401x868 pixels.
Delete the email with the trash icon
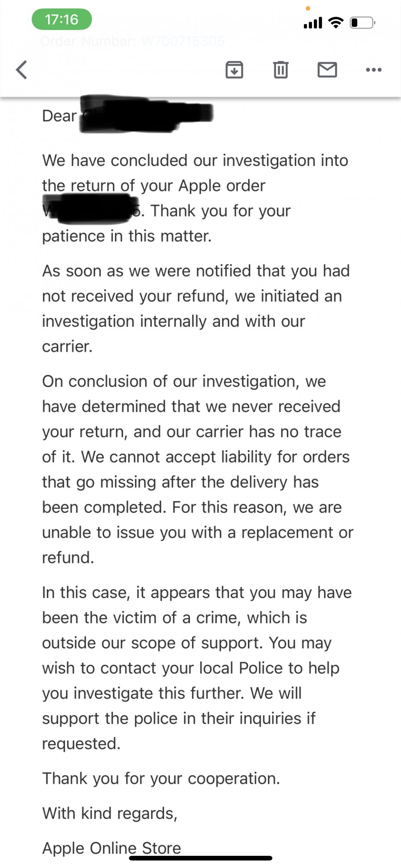click(x=280, y=69)
